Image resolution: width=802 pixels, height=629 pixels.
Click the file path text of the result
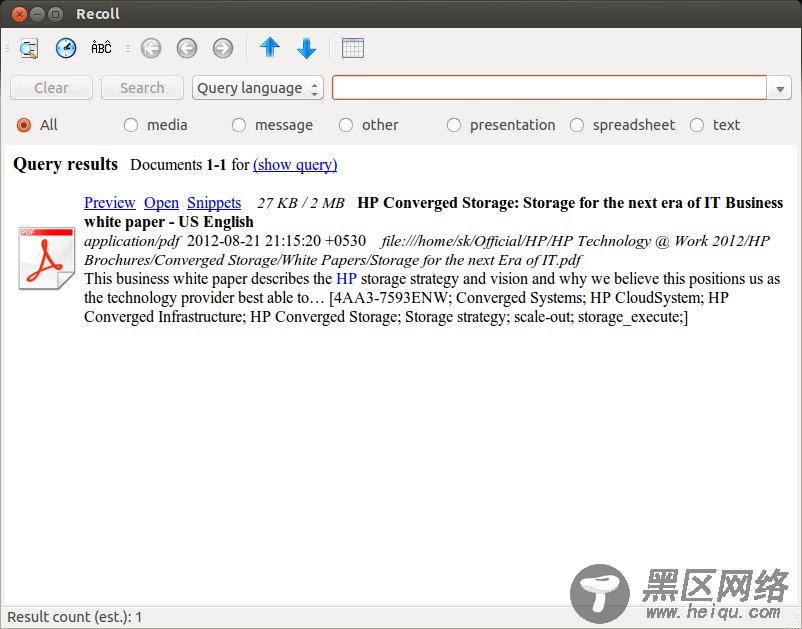(x=427, y=251)
